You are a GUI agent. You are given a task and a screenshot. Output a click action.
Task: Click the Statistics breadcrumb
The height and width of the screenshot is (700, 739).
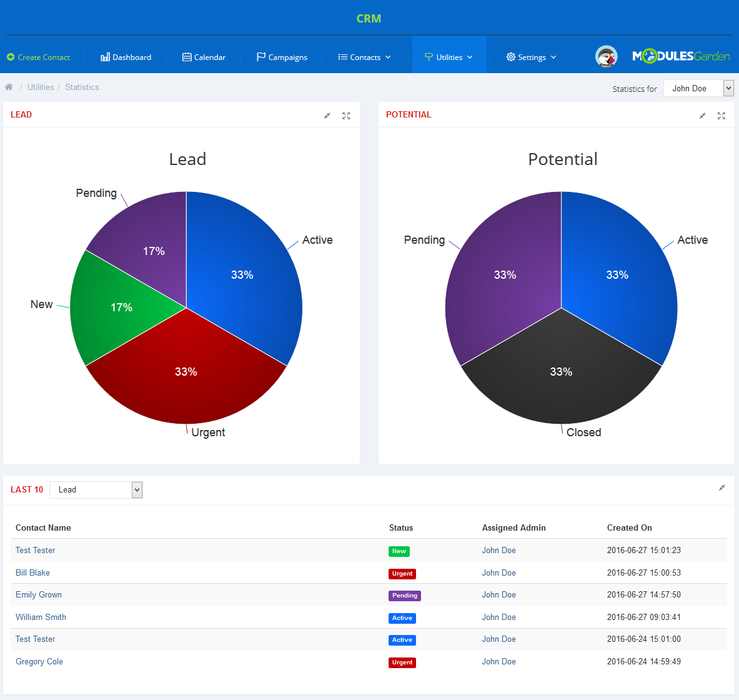82,87
